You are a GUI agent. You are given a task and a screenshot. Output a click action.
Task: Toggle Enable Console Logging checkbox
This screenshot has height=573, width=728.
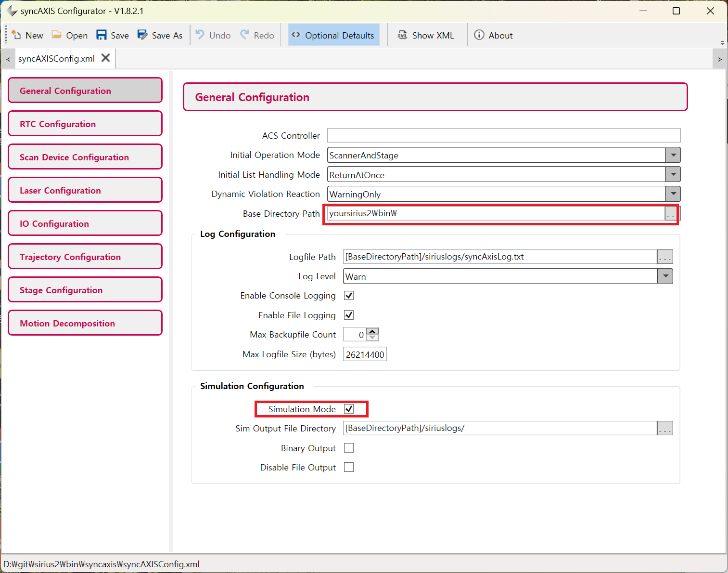click(x=349, y=296)
